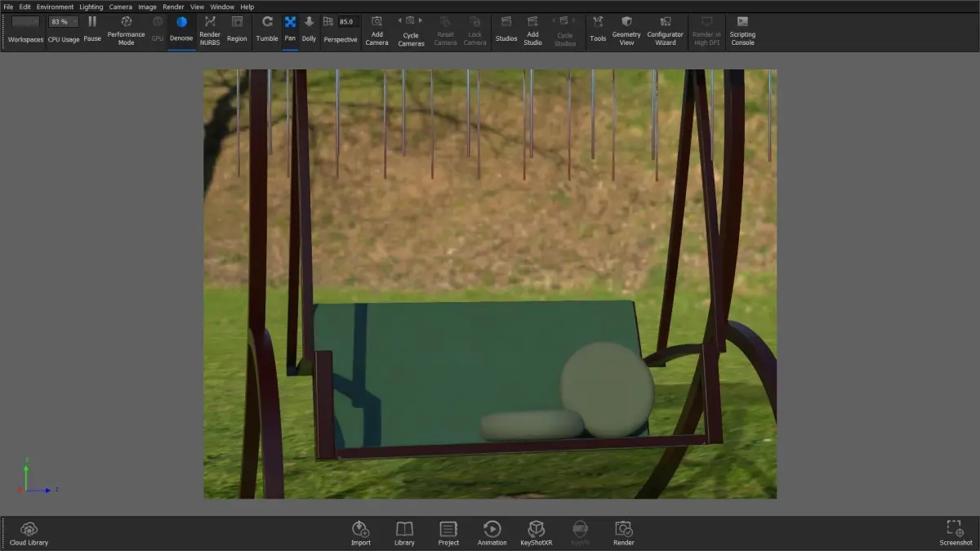Click the swing render in the viewport
The image size is (980, 551).
tap(490, 284)
